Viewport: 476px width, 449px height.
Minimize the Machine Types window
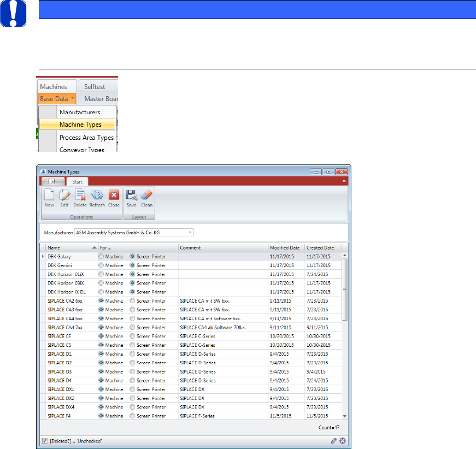point(316,172)
